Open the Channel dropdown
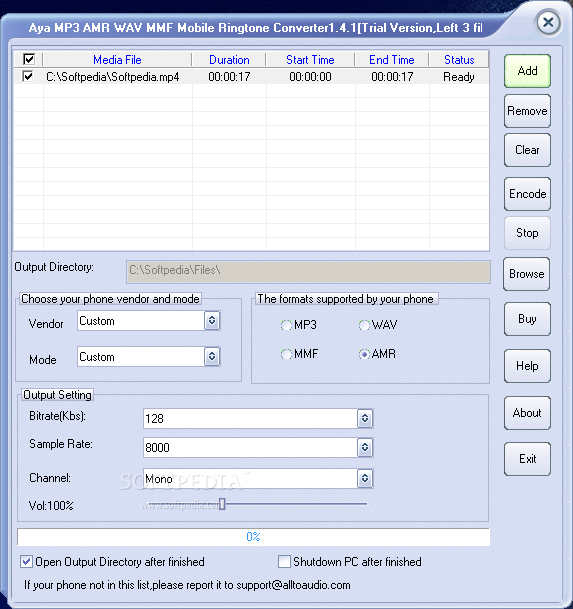This screenshot has height=609, width=573. pyautogui.click(x=365, y=478)
